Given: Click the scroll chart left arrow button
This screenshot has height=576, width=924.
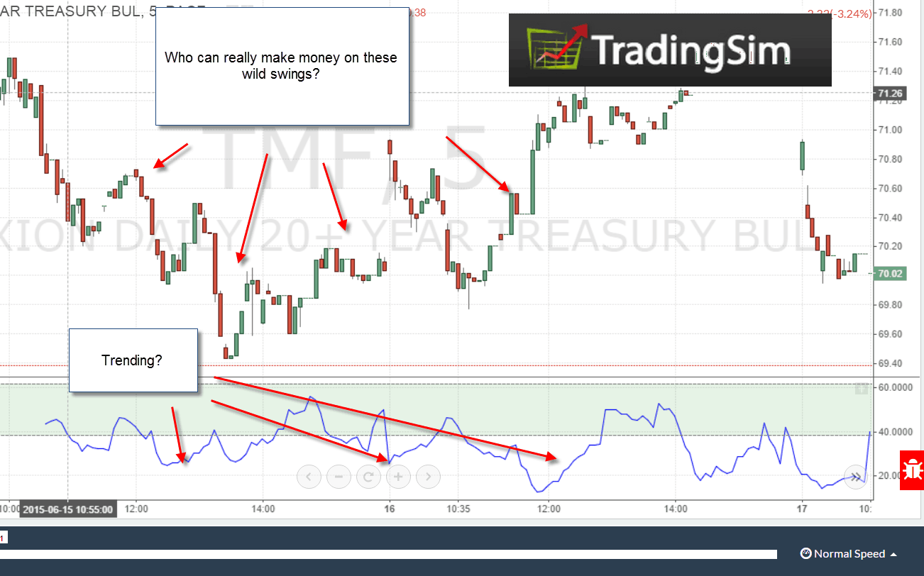Looking at the screenshot, I should click(x=309, y=477).
